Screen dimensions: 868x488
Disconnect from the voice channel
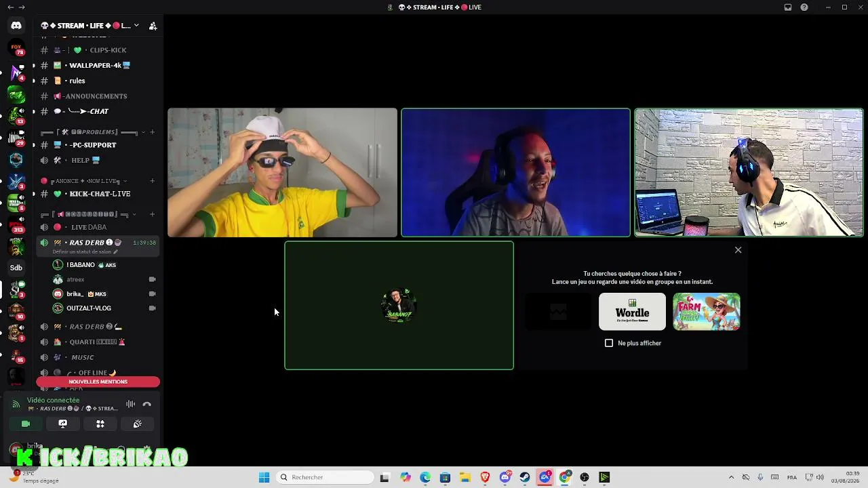[x=147, y=404]
